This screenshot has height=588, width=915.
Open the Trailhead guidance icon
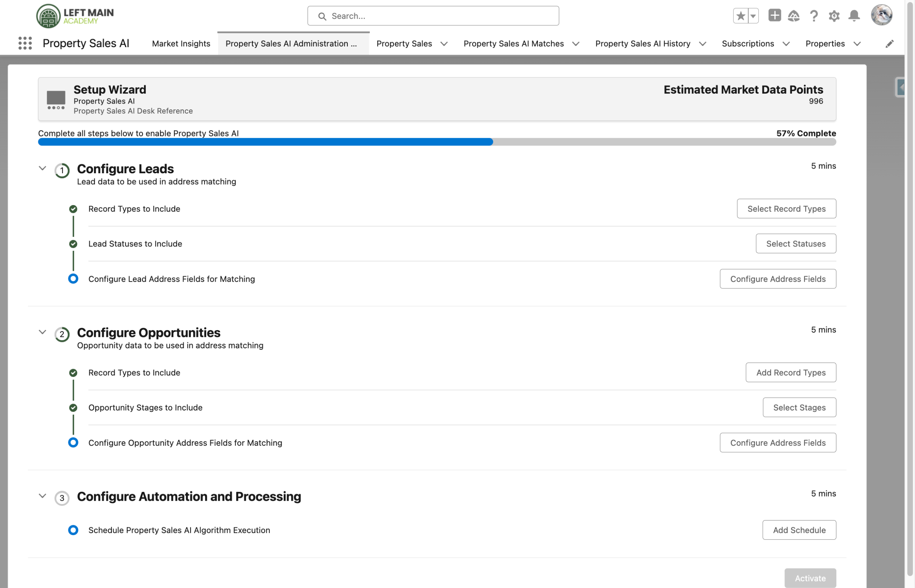point(793,16)
